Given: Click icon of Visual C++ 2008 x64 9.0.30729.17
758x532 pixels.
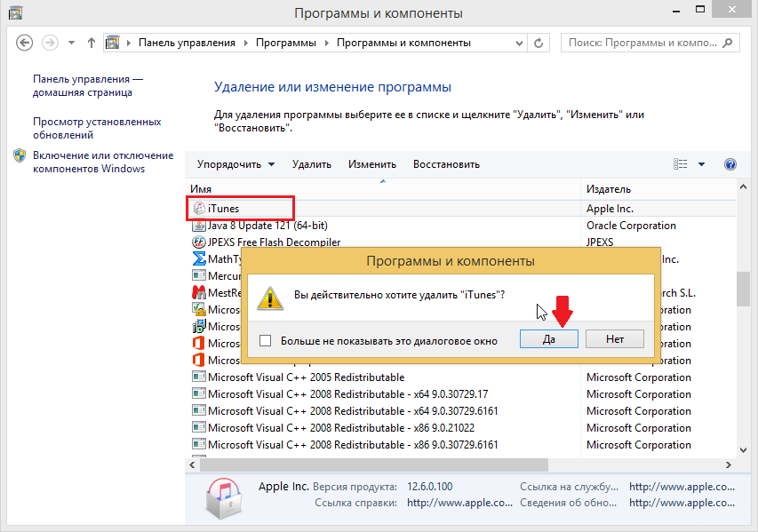Looking at the screenshot, I should (x=199, y=393).
